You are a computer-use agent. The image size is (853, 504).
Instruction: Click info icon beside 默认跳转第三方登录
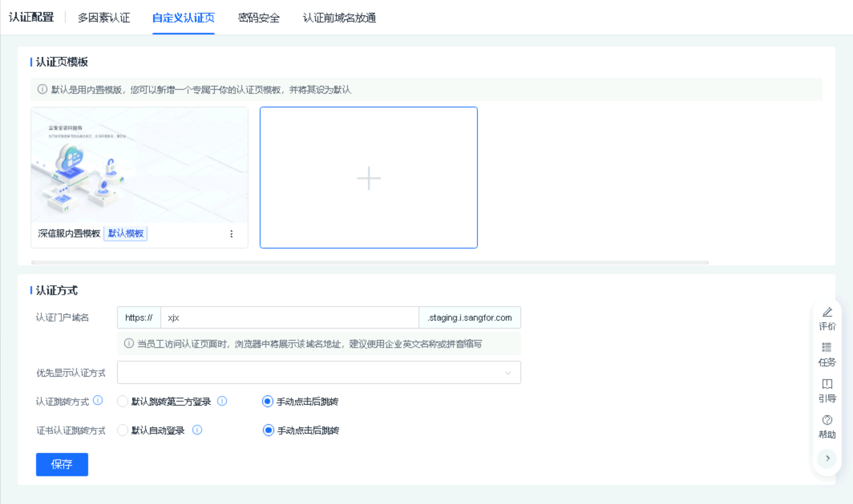tap(222, 401)
